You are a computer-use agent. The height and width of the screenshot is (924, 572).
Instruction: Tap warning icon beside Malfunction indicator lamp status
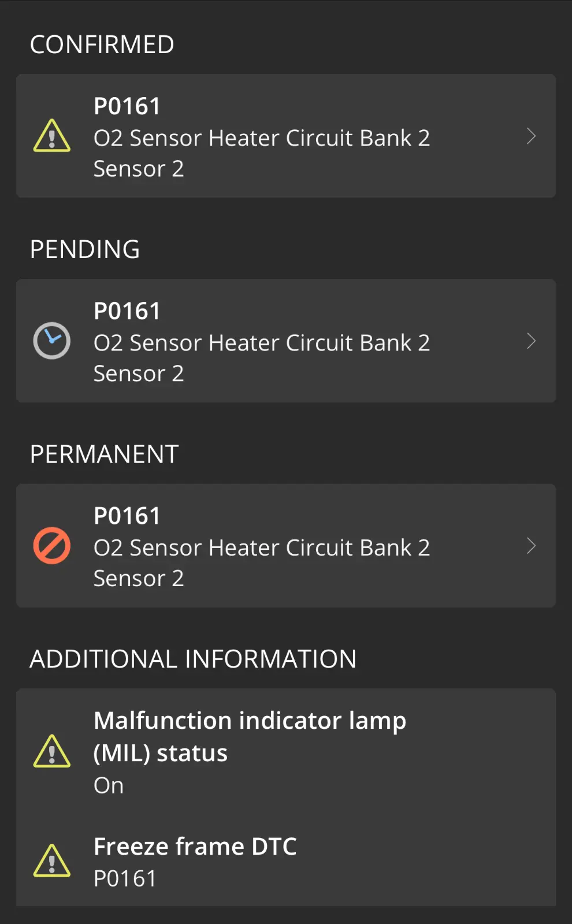(52, 751)
